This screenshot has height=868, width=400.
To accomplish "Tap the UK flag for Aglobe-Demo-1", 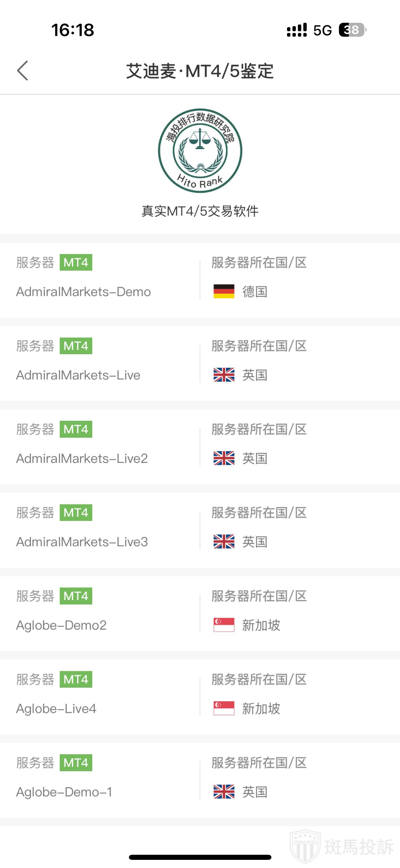I will (x=224, y=792).
